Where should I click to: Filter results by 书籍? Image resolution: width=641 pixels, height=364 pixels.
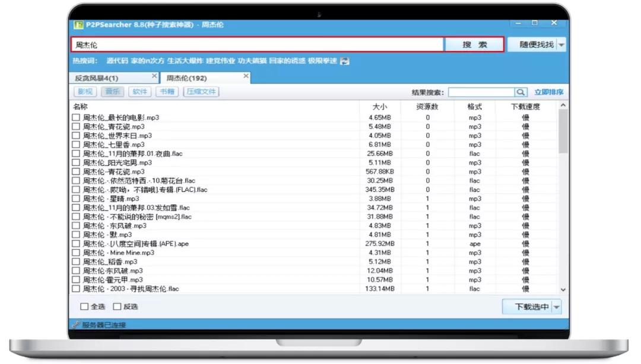[167, 92]
